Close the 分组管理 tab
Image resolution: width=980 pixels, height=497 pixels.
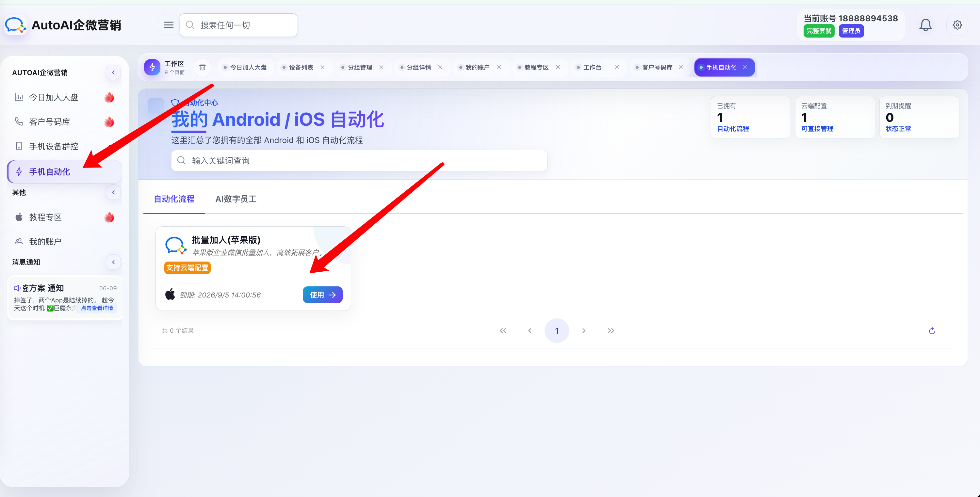pyautogui.click(x=381, y=67)
